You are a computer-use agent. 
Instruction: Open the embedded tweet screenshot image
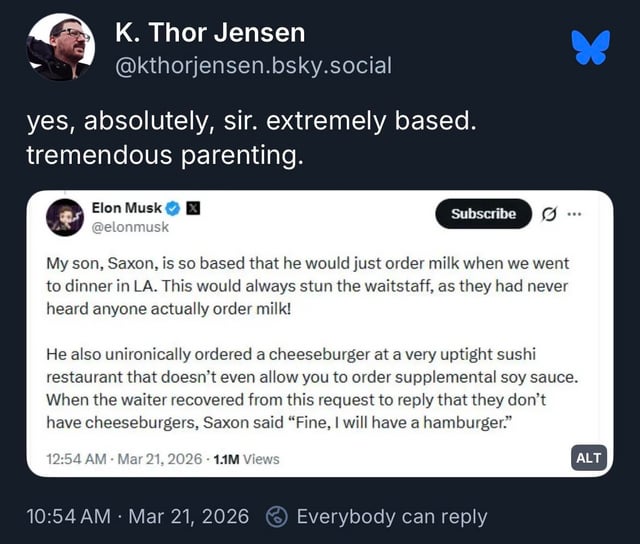coord(320,340)
